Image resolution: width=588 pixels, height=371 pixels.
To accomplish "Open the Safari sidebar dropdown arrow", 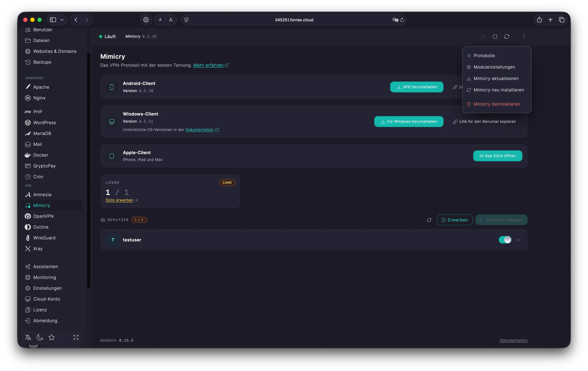I will click(x=62, y=20).
